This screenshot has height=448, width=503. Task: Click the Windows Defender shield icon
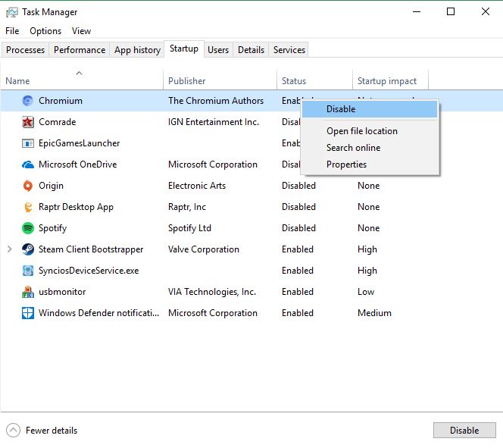(x=28, y=313)
